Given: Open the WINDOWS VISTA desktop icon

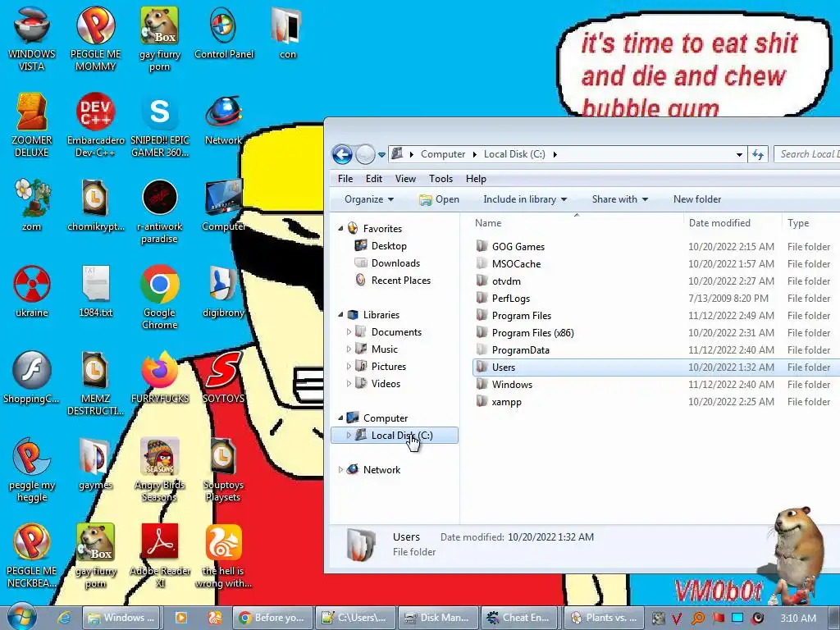Looking at the screenshot, I should coord(32,38).
